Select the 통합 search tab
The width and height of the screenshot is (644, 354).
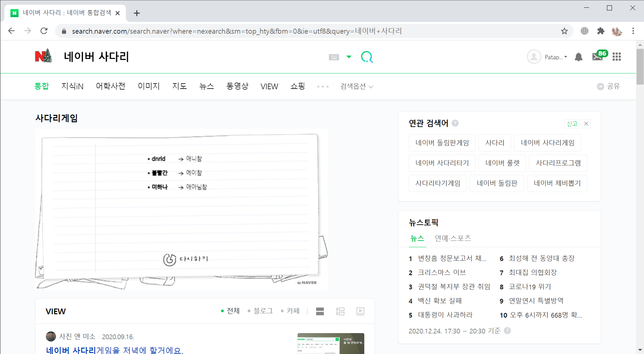click(x=42, y=86)
